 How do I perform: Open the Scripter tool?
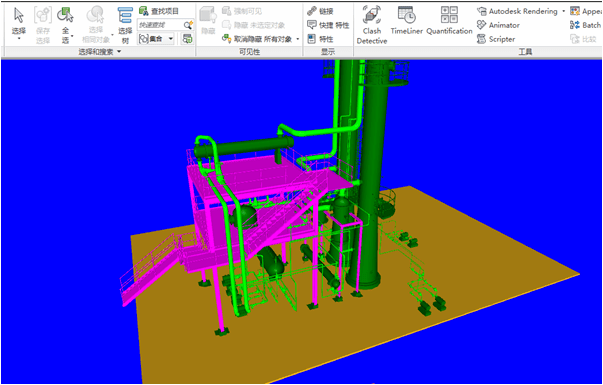tap(496, 39)
